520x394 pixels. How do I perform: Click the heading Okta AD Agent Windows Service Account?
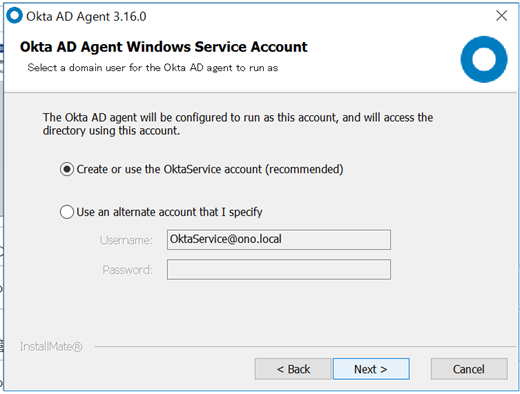163,47
